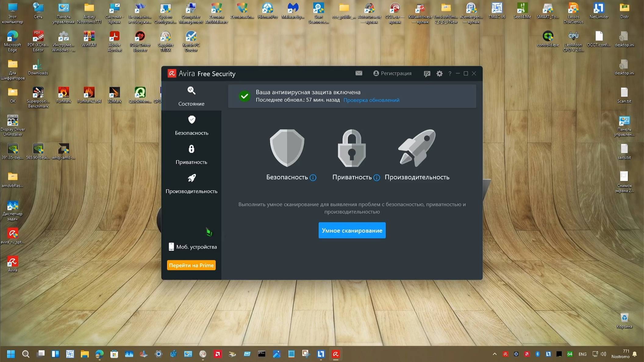Click the help question mark icon
Screen dimensions: 644x362
450,73
